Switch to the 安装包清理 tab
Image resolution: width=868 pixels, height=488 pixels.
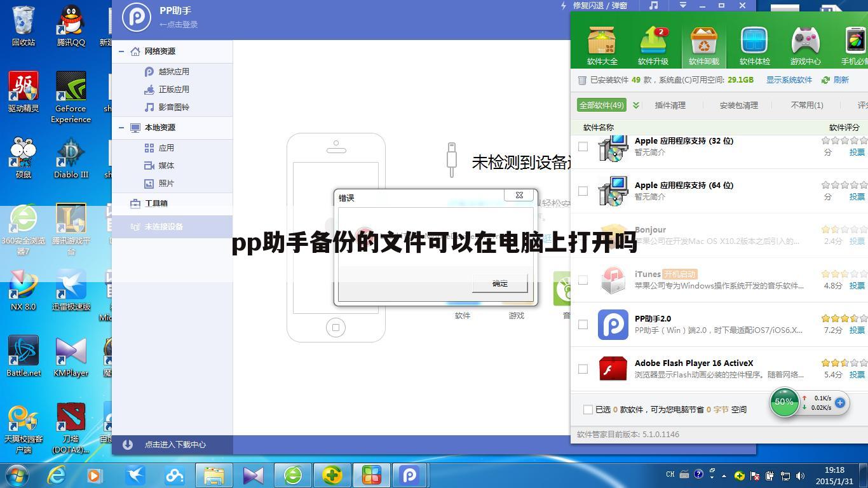(738, 105)
